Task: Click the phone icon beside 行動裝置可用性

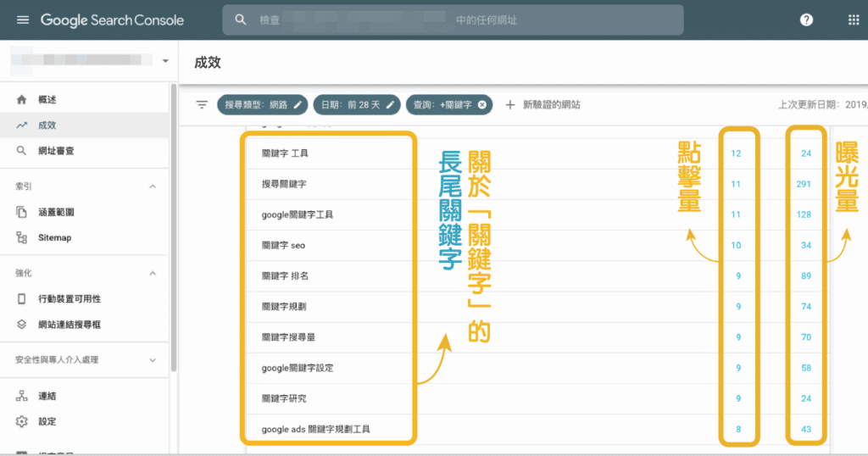Action: click(x=21, y=299)
